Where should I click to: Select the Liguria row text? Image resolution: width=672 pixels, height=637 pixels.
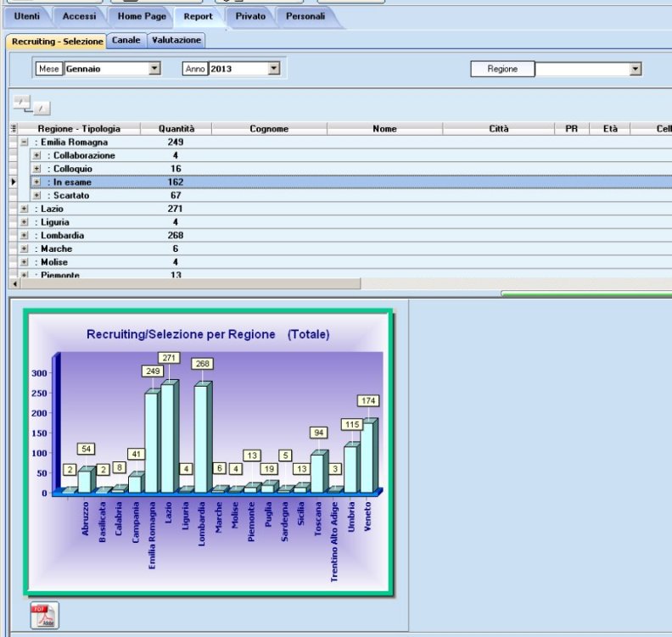coord(55,222)
